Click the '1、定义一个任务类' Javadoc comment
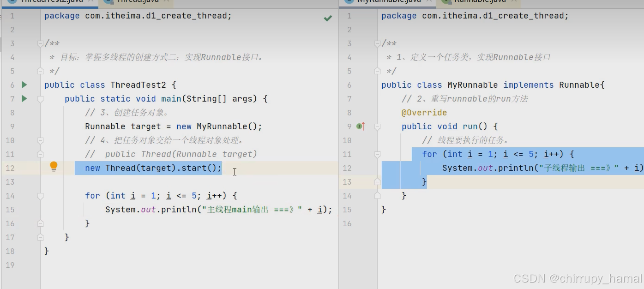 469,57
